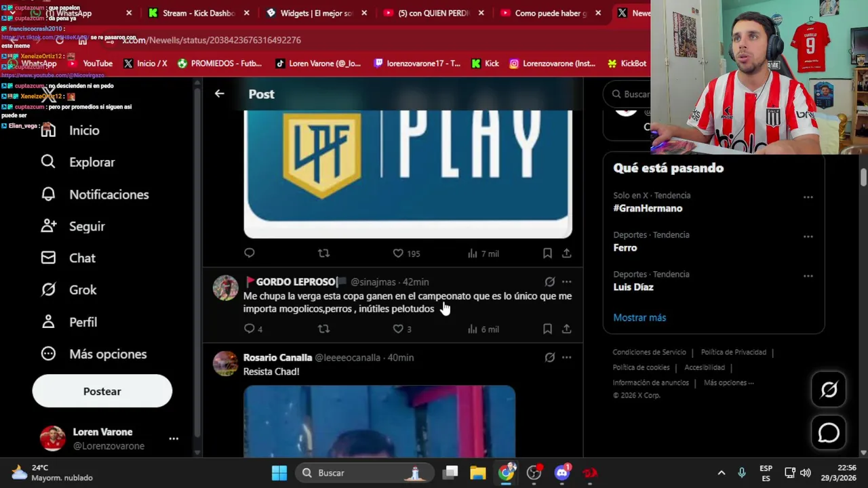
Task: Bookmark GORDO LEPROSO's post
Action: coord(547,329)
